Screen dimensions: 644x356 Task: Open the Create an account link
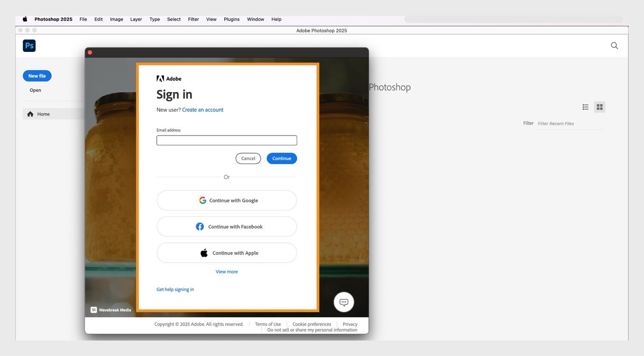(x=202, y=109)
